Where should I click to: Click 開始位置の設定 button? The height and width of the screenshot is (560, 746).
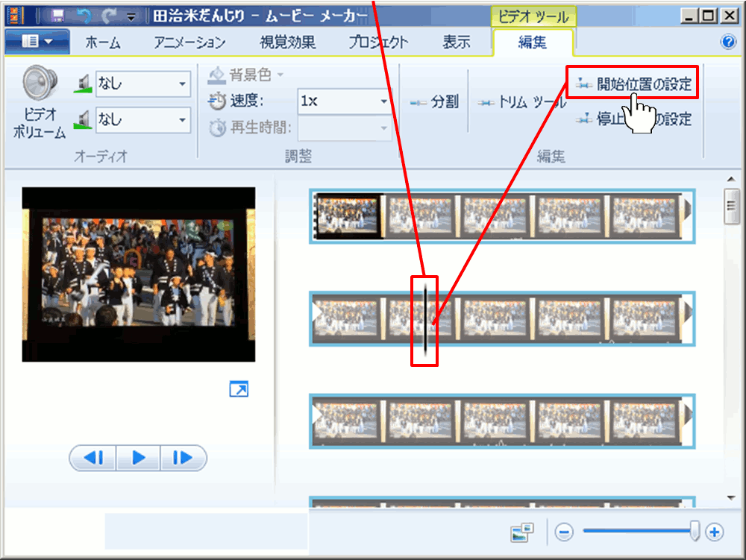tap(633, 84)
